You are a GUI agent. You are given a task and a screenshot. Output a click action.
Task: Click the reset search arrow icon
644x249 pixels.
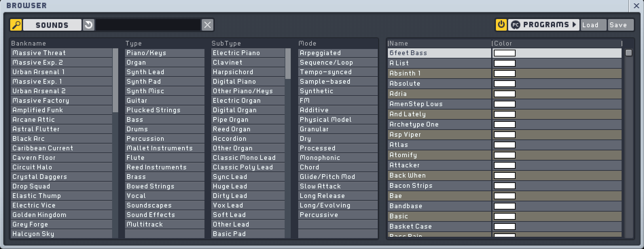point(89,25)
